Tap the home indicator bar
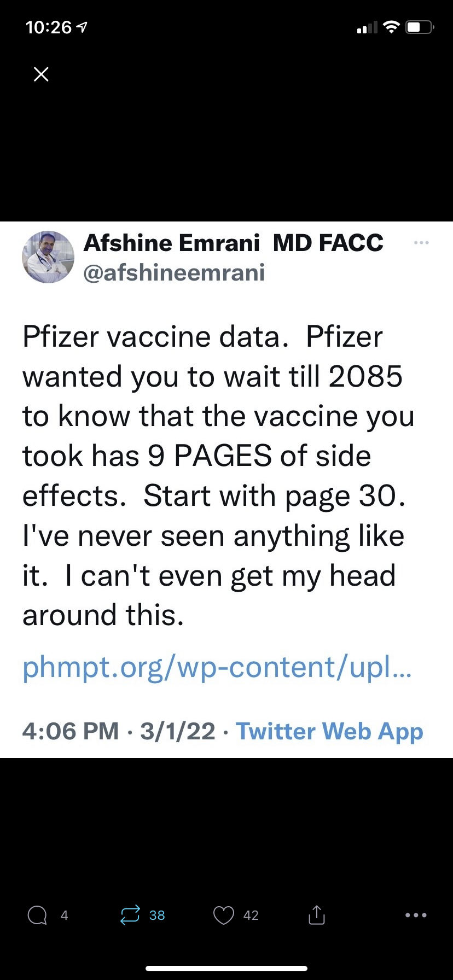Viewport: 453px width, 980px height. point(226,969)
